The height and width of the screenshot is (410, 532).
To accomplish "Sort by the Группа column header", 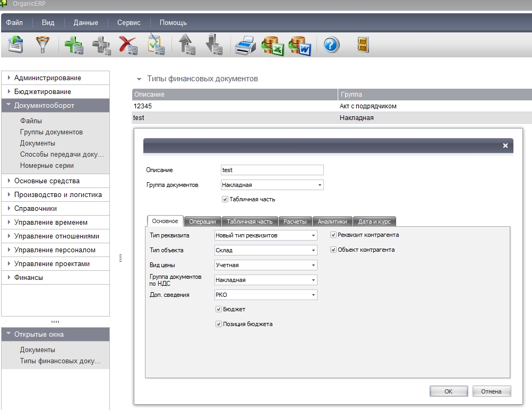I will [x=435, y=95].
